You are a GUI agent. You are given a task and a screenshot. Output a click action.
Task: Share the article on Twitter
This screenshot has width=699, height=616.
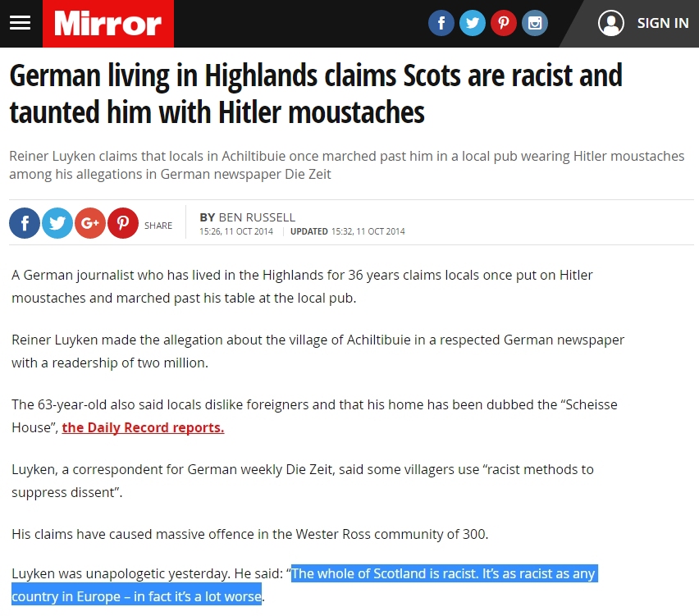(x=57, y=223)
